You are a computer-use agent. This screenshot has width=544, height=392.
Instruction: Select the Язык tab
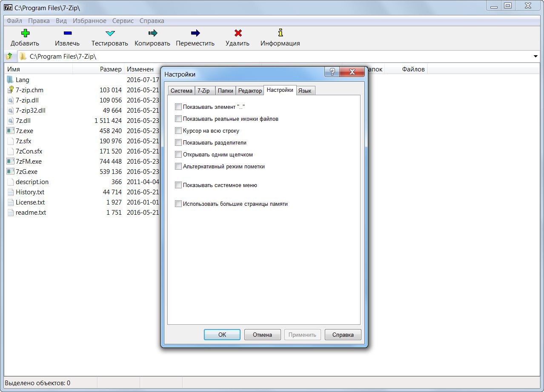[305, 91]
